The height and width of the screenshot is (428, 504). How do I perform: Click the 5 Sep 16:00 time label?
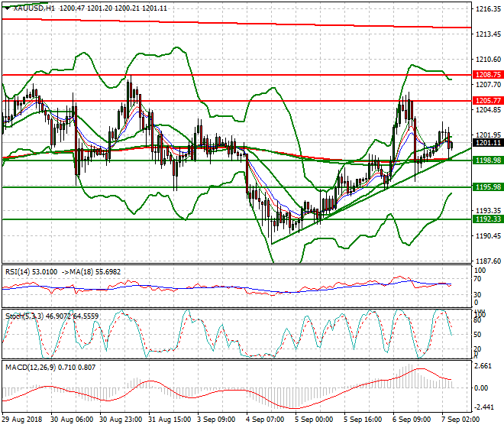pos(363,420)
